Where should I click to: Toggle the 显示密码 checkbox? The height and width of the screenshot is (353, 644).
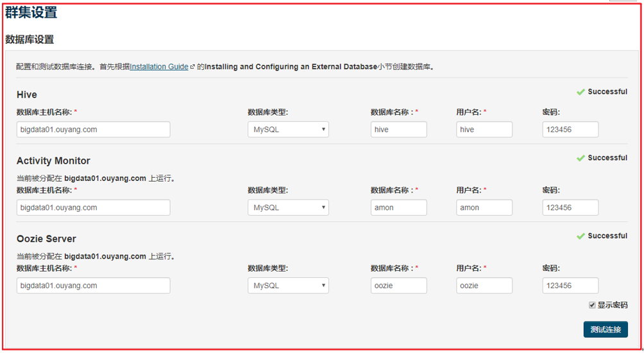(x=592, y=305)
